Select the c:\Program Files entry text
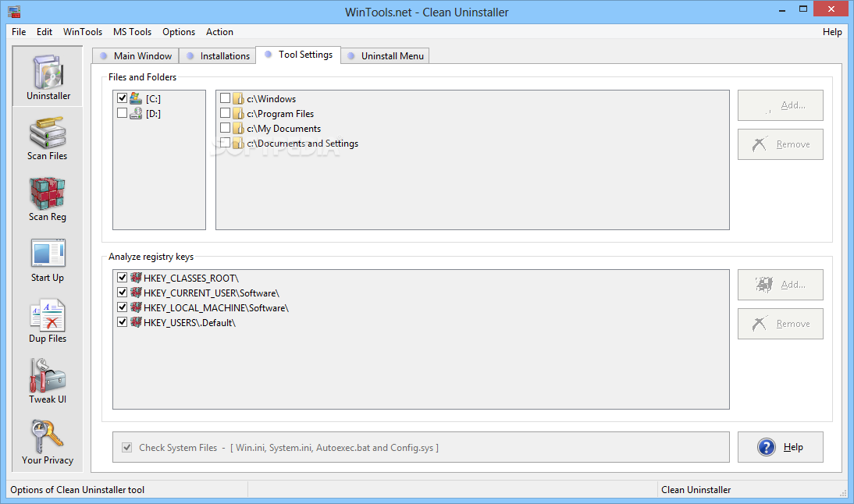 280,113
